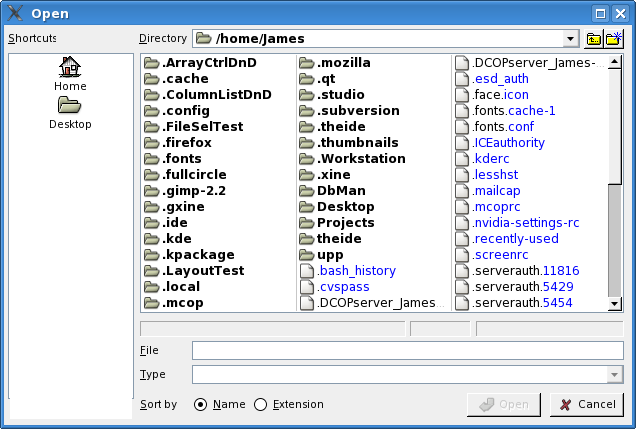Select the .nvidia-settings-rc file
The image size is (636, 429).
(525, 223)
